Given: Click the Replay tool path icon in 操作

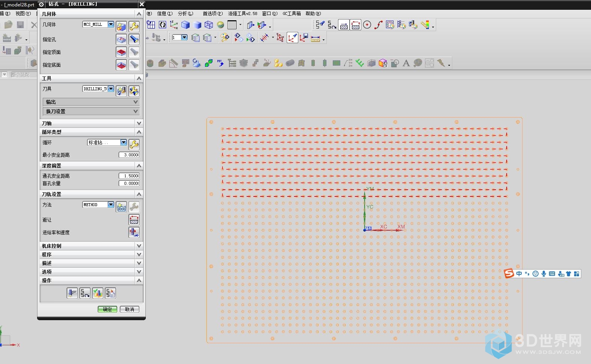Looking at the screenshot, I should 85,293.
